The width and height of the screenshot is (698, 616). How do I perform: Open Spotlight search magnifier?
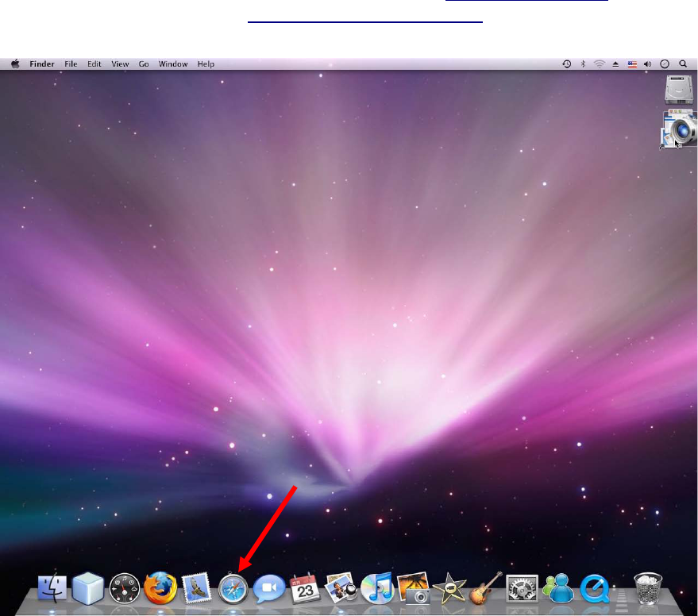pyautogui.click(x=683, y=64)
